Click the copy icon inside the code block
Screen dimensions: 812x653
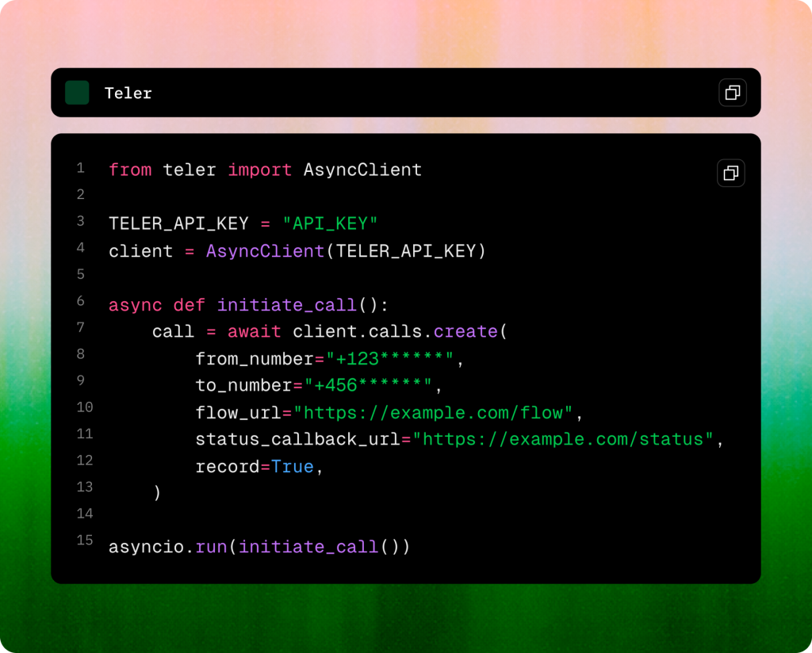(x=730, y=173)
